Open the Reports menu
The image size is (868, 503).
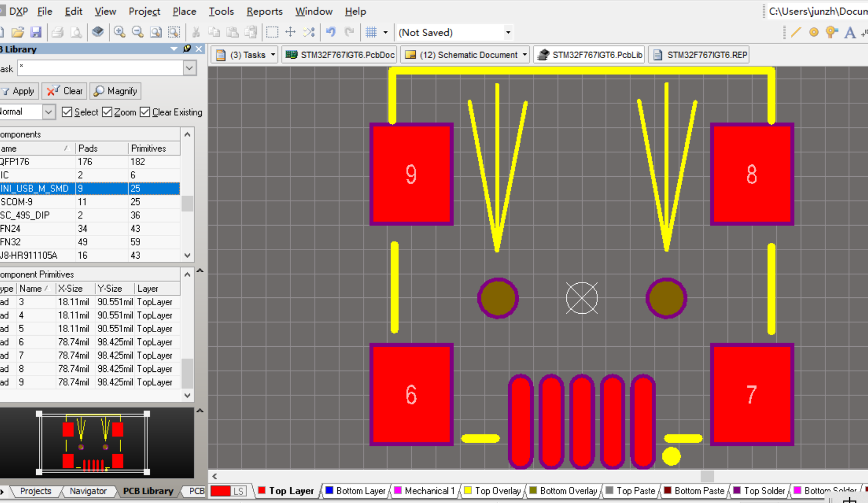264,11
